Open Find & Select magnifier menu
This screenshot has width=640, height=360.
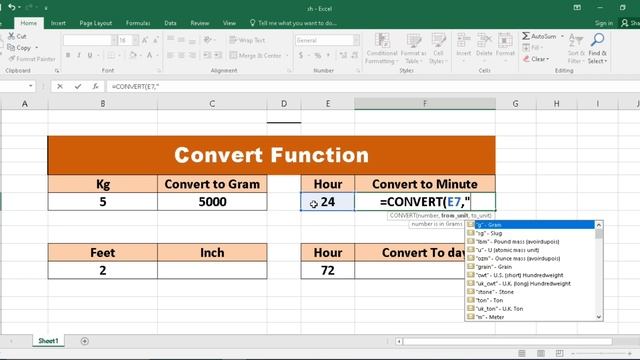click(x=598, y=49)
